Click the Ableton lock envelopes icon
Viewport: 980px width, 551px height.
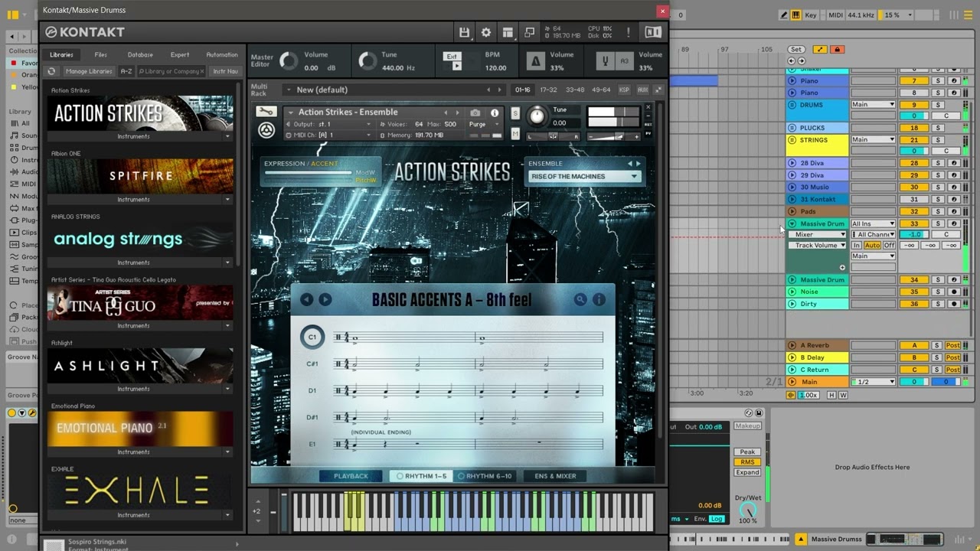point(837,50)
